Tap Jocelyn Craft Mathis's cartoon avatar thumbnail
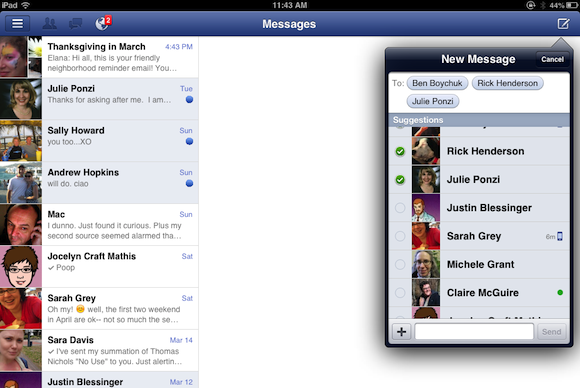 point(21,267)
